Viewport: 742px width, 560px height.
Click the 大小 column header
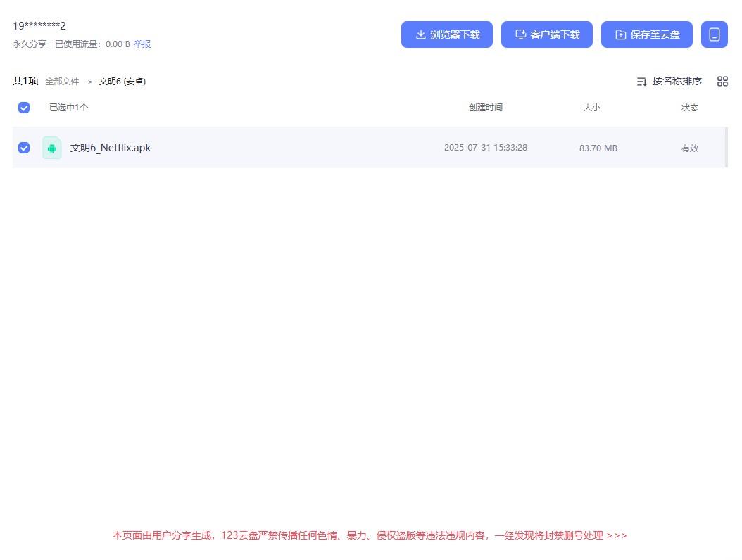[x=591, y=108]
